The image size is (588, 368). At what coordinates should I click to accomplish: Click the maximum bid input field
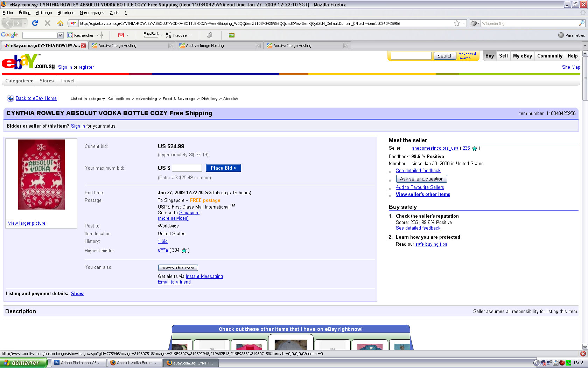coord(187,168)
